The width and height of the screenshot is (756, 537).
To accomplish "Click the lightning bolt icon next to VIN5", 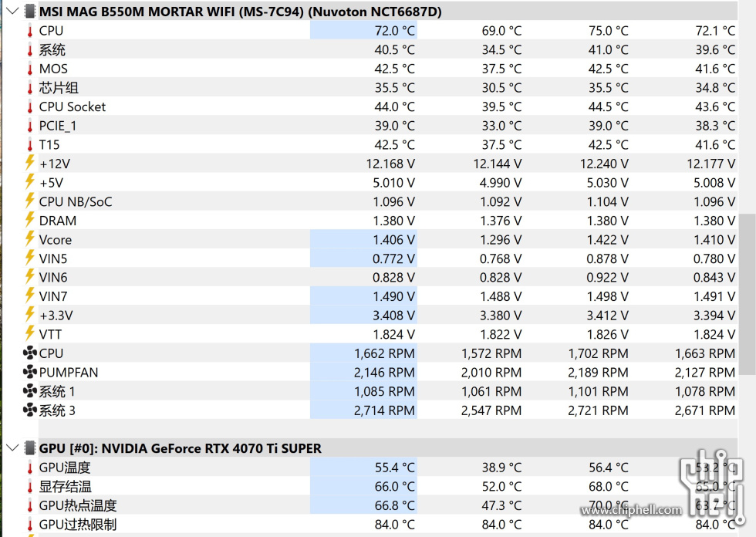I will (30, 258).
